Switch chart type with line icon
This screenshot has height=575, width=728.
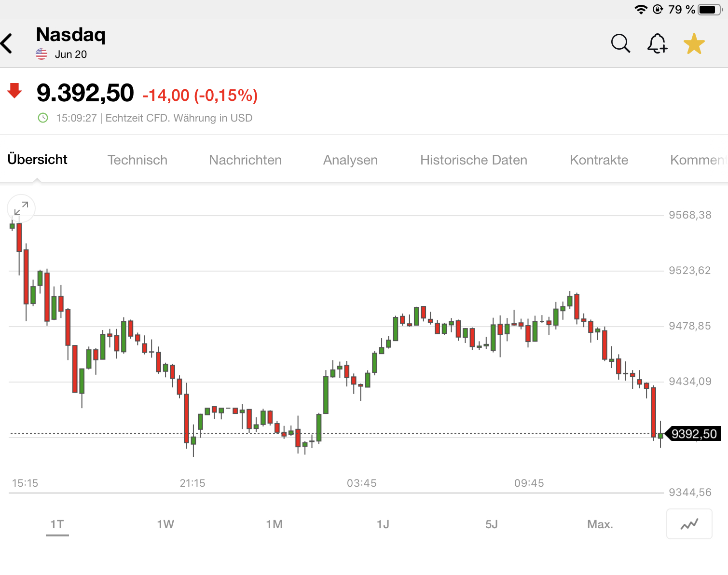(689, 524)
